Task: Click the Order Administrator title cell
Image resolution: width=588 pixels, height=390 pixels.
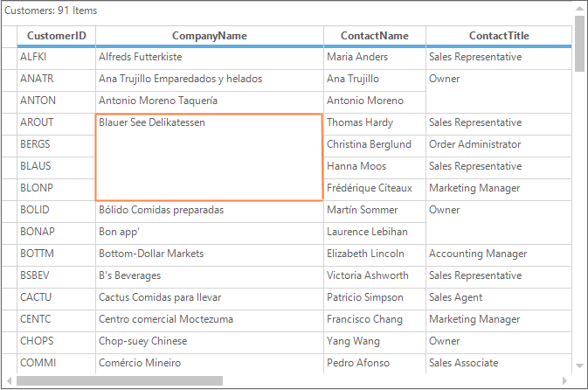Action: [x=498, y=144]
